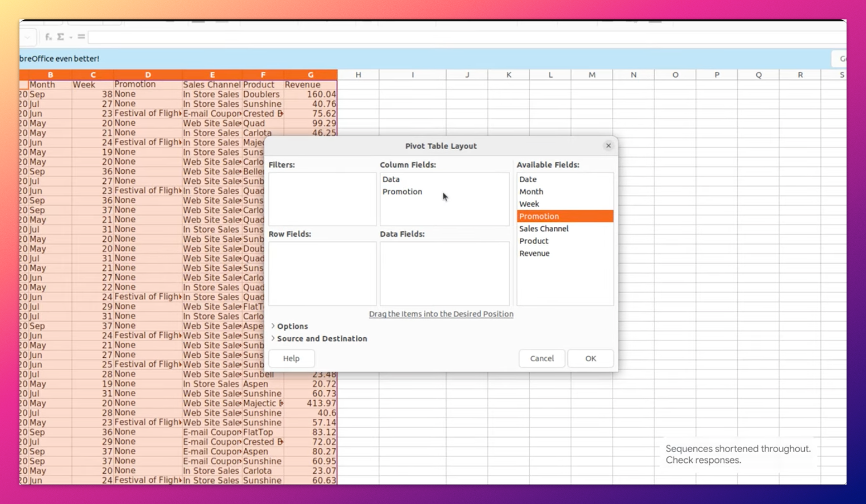Click the empty Row Fields box

(322, 273)
